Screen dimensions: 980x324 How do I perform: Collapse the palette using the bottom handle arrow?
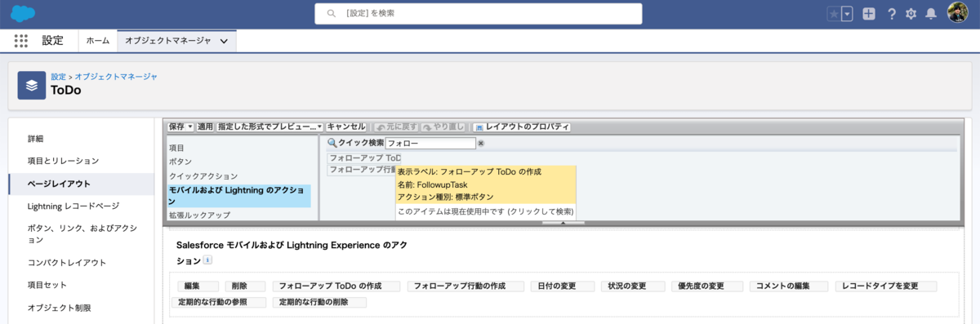point(563,223)
